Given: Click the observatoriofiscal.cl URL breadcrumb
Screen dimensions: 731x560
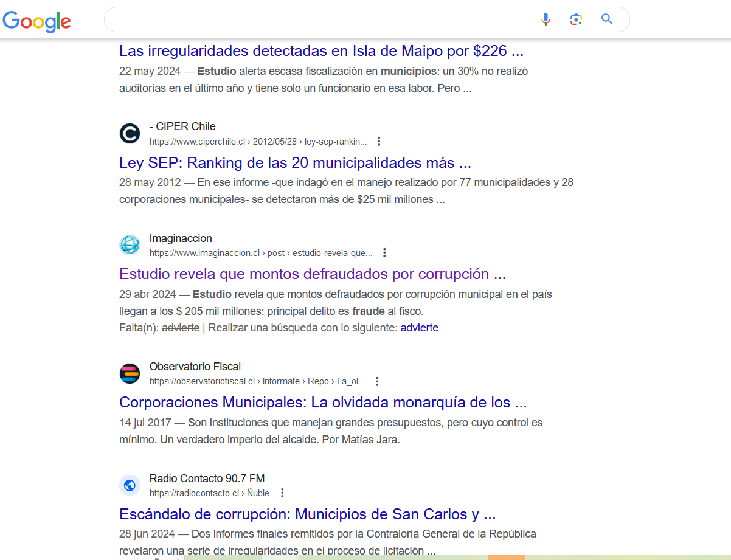Looking at the screenshot, I should (x=257, y=382).
